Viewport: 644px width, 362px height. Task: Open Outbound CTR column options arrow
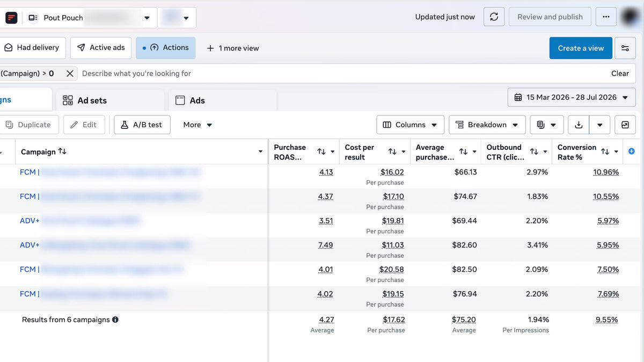545,152
